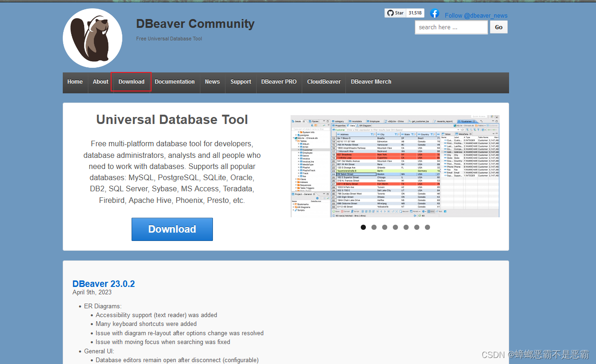Open the Download menu item

(x=132, y=82)
